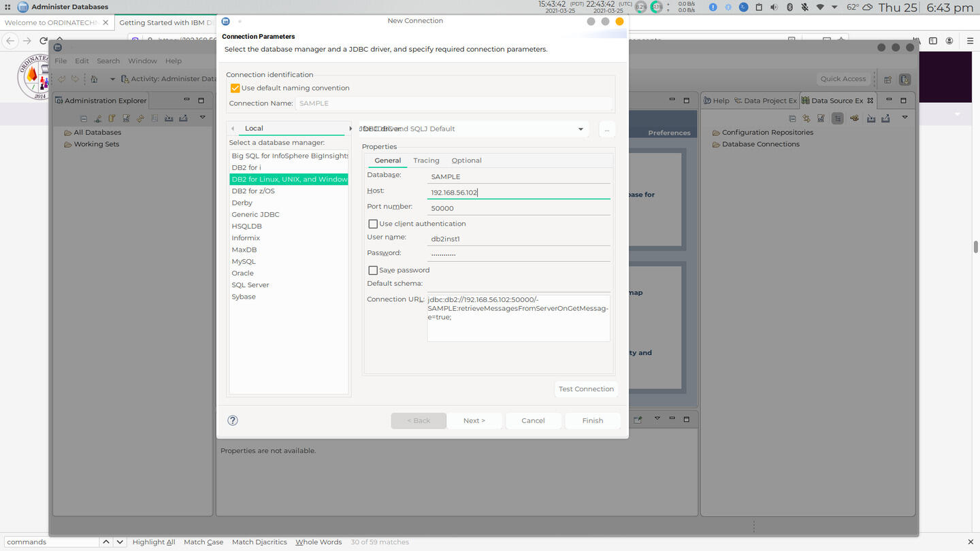The height and width of the screenshot is (551, 980).
Task: Toggle Save password checkbox
Action: [373, 270]
